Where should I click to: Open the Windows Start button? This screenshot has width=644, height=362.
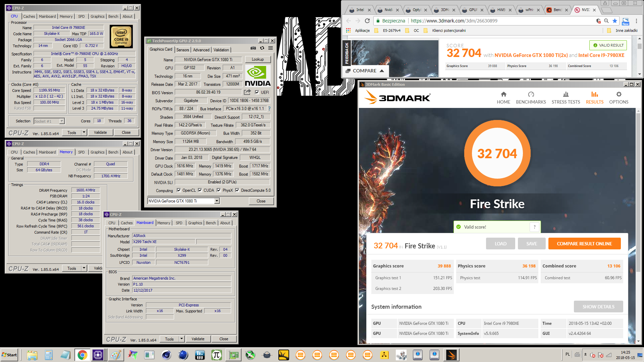9,355
